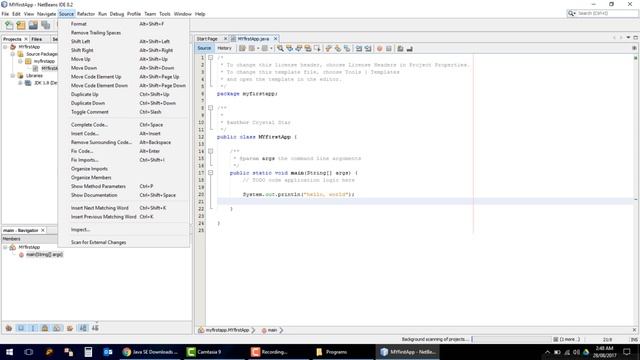Viewport: 640px width, 360px height.
Task: Collapse the MYfirstApp project tree node
Action: point(5,47)
